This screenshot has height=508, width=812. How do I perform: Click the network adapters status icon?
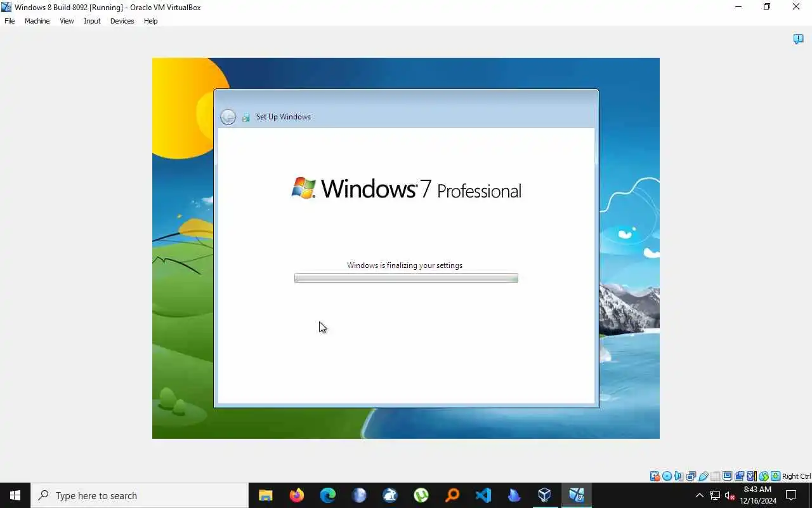(x=691, y=476)
